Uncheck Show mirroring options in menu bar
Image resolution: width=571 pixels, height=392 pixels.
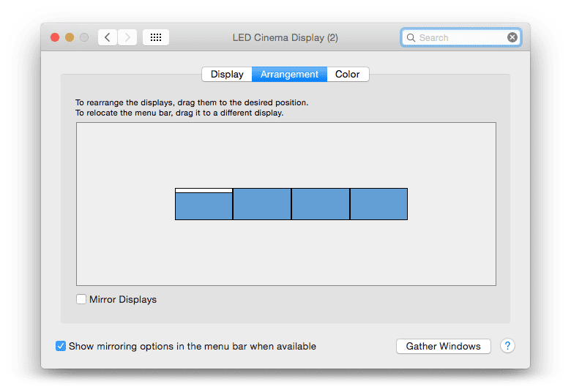61,346
